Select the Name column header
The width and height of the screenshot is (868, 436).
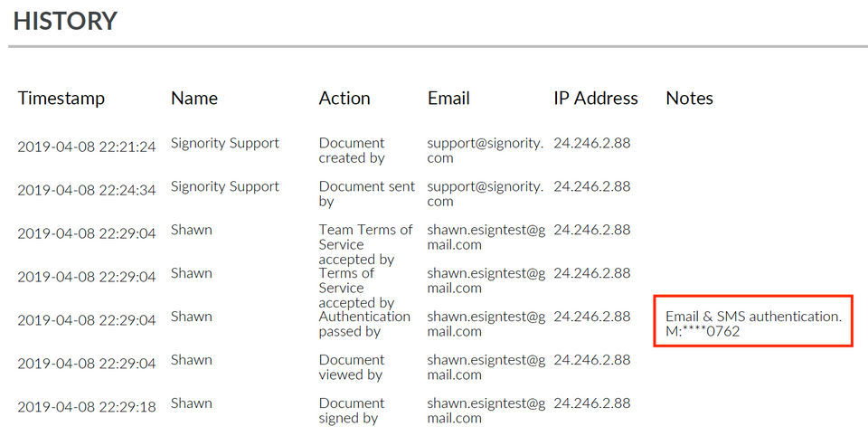tap(194, 99)
